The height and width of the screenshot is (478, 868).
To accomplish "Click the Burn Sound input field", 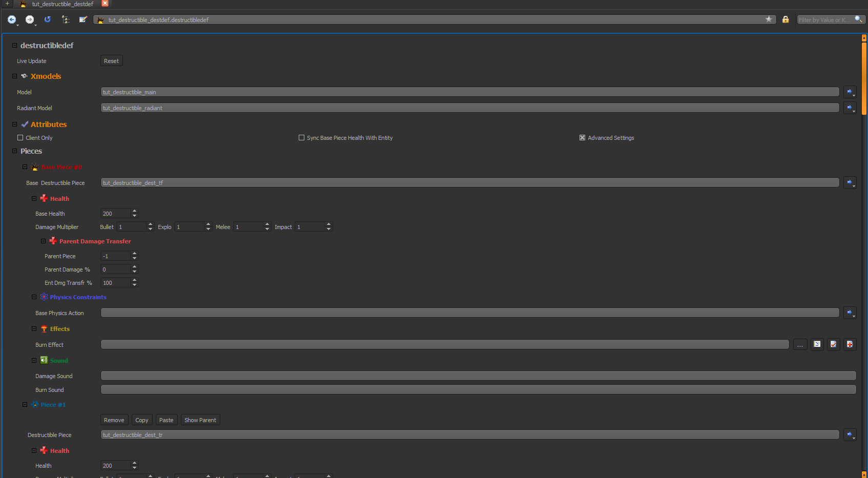I will [x=479, y=390].
